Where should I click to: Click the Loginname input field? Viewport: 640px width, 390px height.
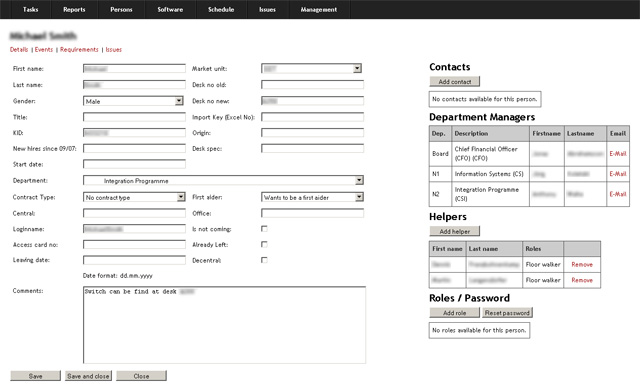coord(134,229)
